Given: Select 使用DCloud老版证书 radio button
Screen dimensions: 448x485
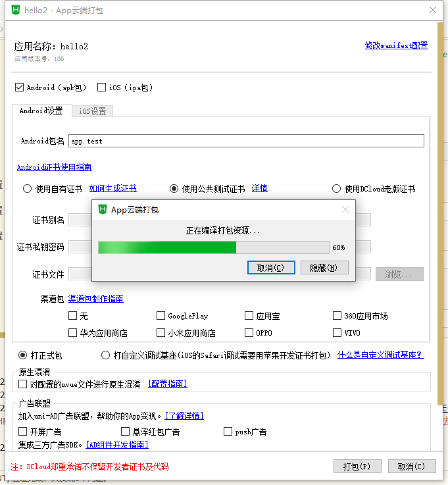Looking at the screenshot, I should (x=336, y=188).
